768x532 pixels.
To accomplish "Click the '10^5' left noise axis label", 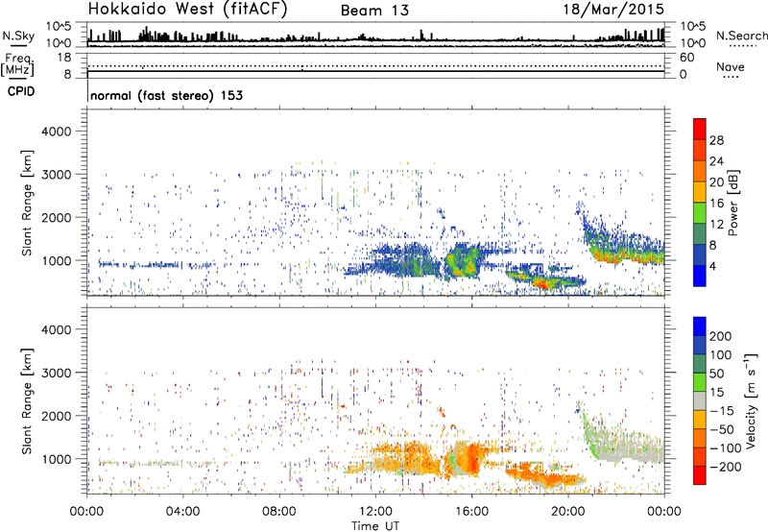I will click(59, 27).
